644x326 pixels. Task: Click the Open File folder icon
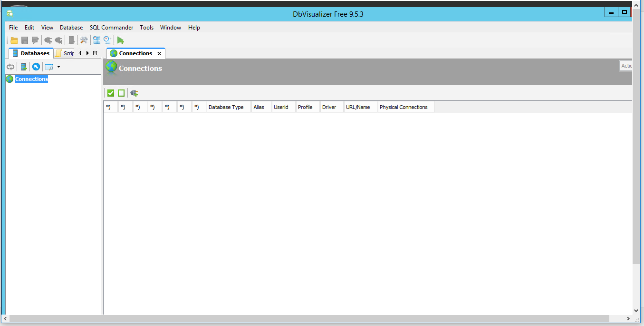14,40
